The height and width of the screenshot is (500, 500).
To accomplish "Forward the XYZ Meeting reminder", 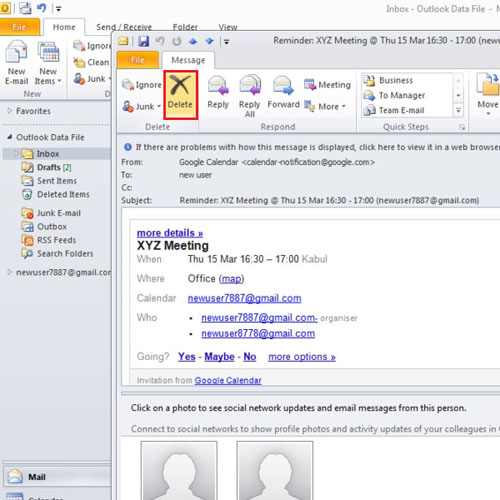I will click(283, 92).
